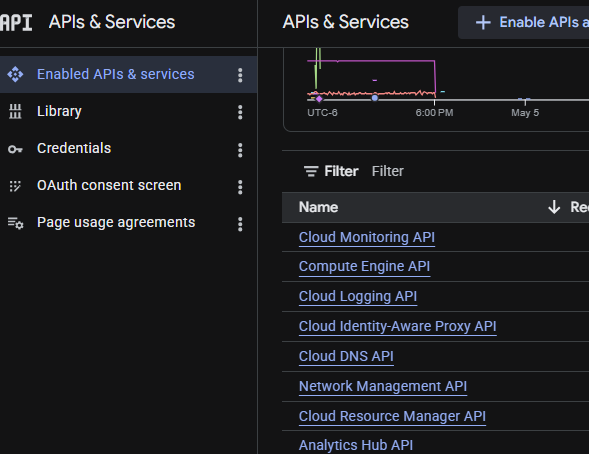Open Cloud Resource Manager API link
The image size is (589, 454).
(x=392, y=416)
